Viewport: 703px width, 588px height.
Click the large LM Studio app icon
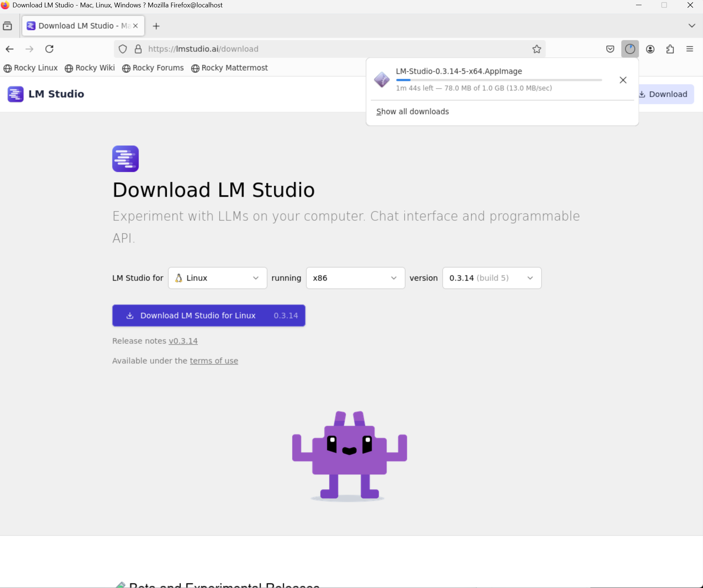pos(126,159)
